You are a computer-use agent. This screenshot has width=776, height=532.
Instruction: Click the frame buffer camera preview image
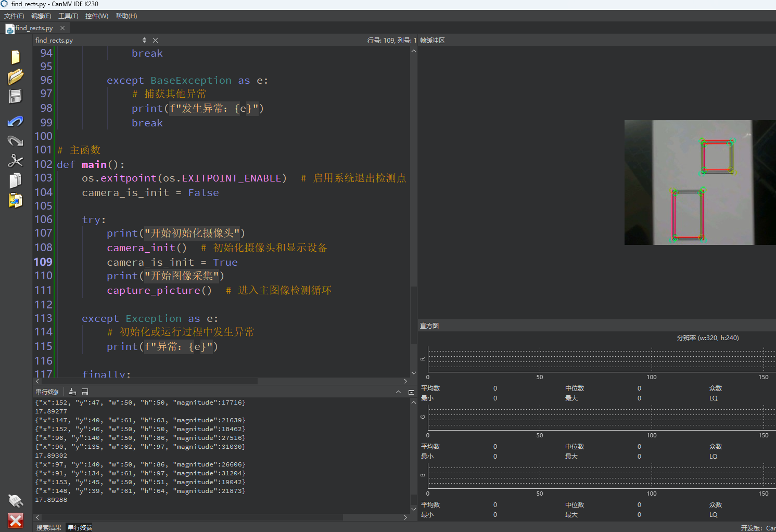click(x=699, y=183)
